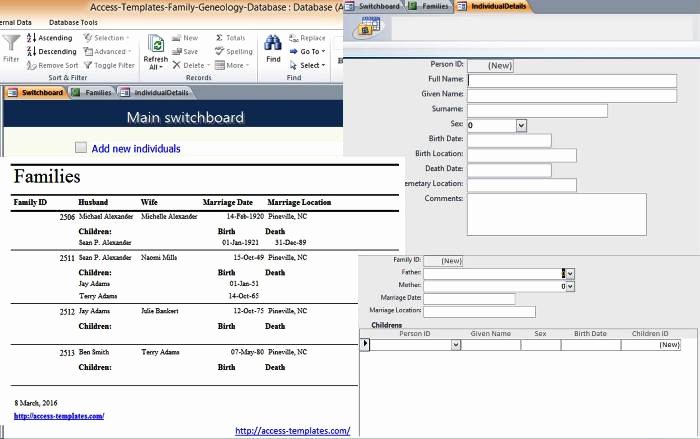Expand Person ID dropdown in Childrens grid
Screen dimensions: 700x439
point(456,345)
